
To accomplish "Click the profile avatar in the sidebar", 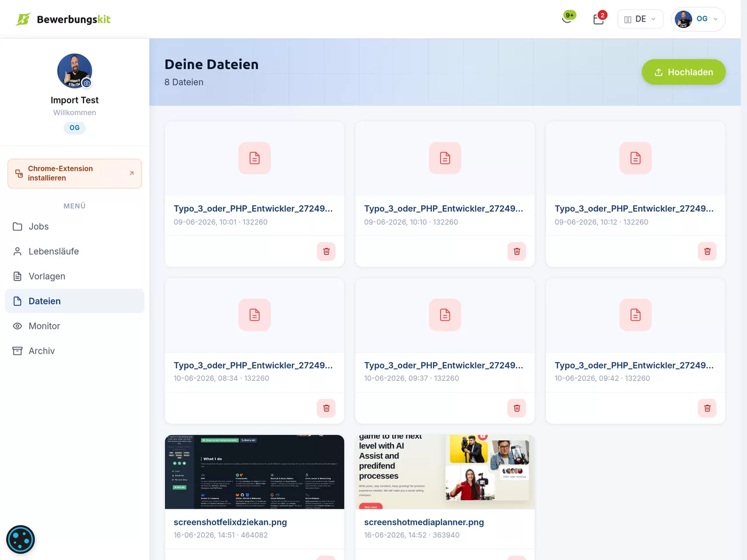I will pyautogui.click(x=75, y=71).
